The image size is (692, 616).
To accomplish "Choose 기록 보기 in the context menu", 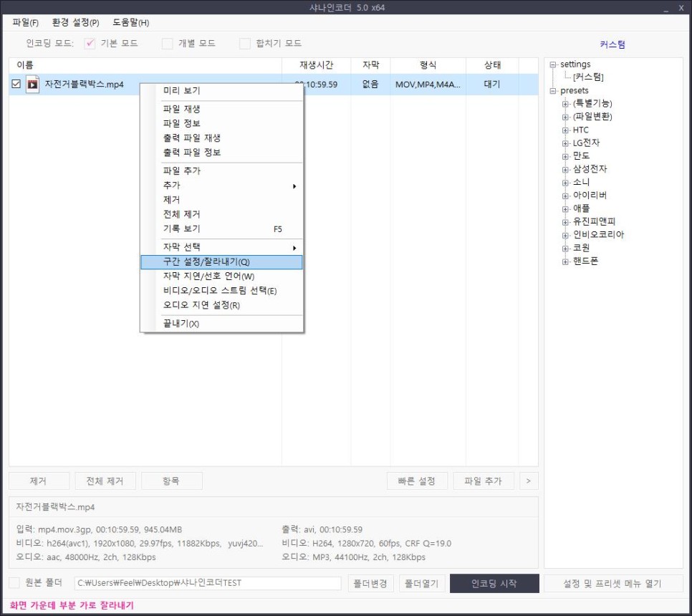I will pos(222,229).
